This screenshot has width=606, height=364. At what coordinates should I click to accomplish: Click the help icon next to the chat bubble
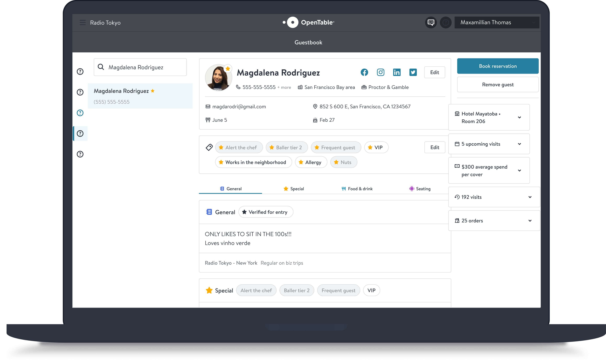pyautogui.click(x=446, y=22)
